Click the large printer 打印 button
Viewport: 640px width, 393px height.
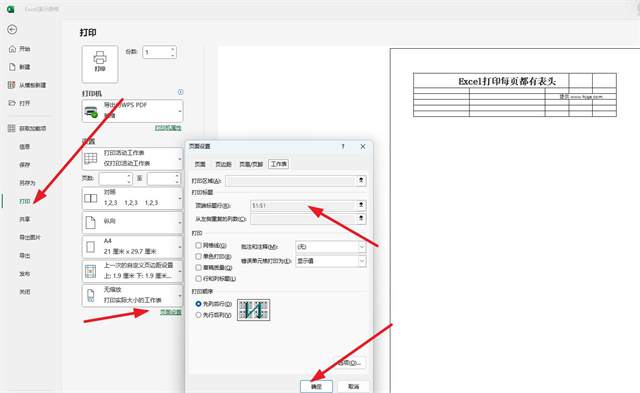click(100, 64)
